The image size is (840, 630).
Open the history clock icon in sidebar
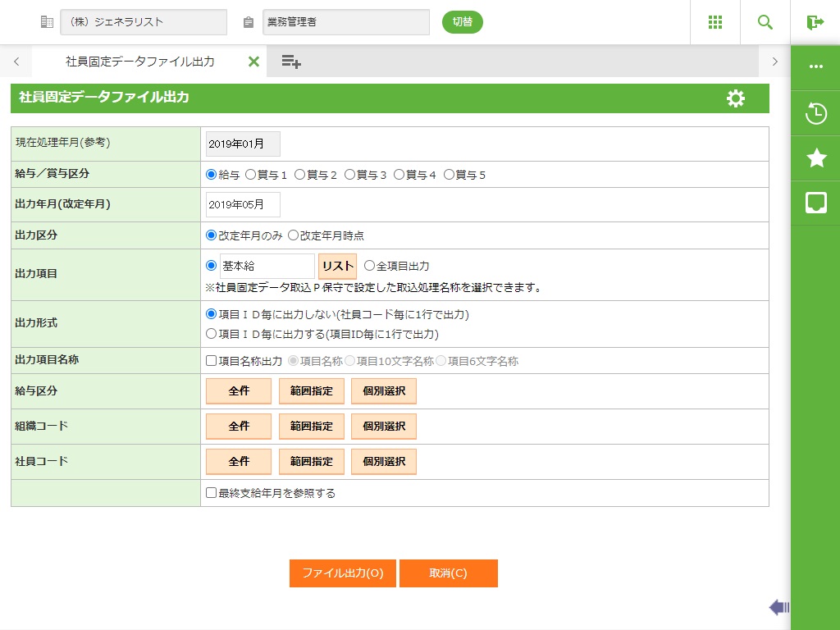pos(815,113)
